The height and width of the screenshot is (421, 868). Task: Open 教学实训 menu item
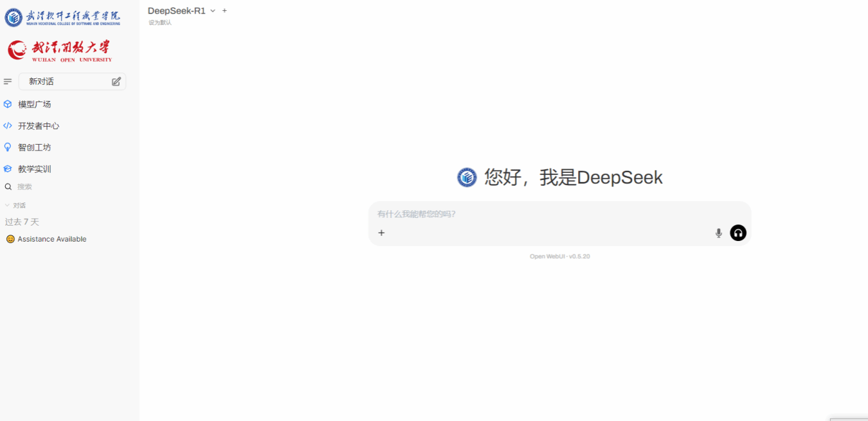[x=35, y=169]
